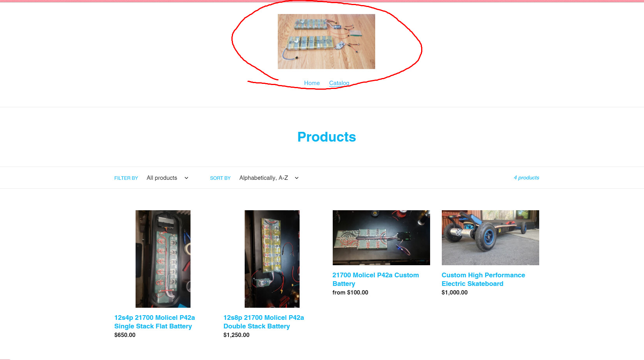Click the store logo battery image
Screen dimensions: 644x360
(326, 41)
